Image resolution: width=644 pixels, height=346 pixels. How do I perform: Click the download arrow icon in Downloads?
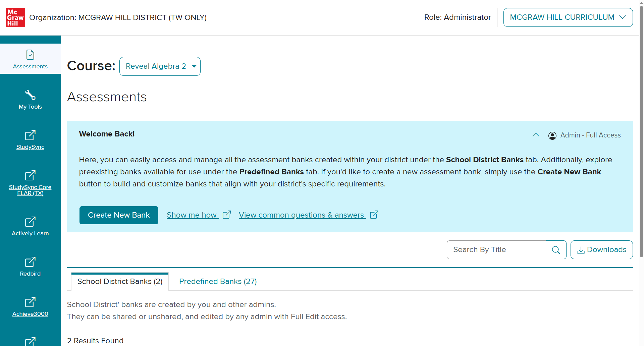[581, 250]
